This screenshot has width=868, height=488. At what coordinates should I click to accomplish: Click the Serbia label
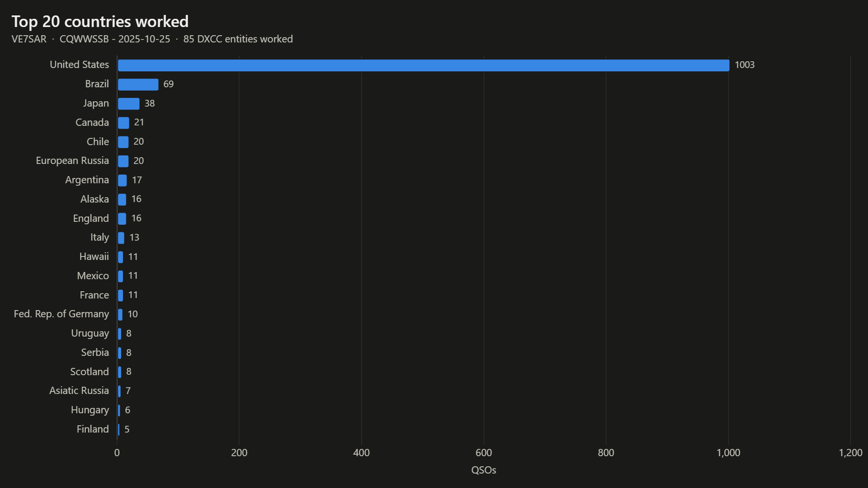pyautogui.click(x=95, y=352)
